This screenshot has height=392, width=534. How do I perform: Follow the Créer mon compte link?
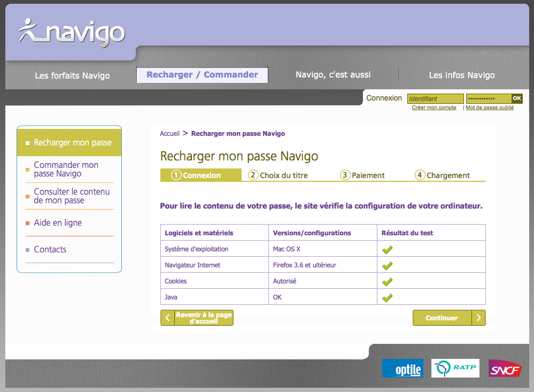(x=434, y=107)
